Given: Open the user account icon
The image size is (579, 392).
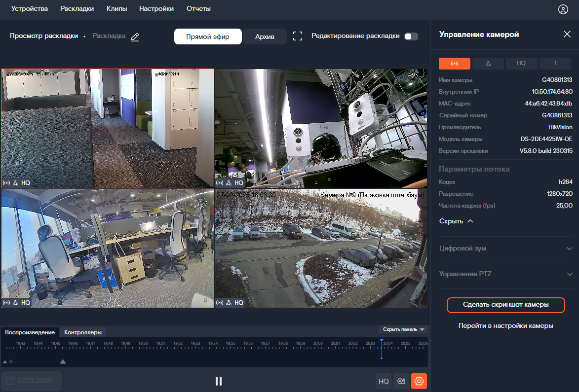Looking at the screenshot, I should tap(563, 9).
